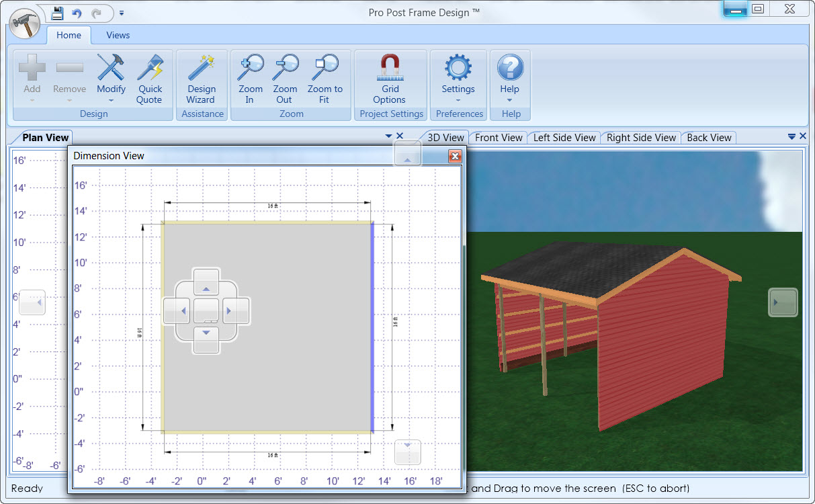This screenshot has height=504, width=815.
Task: Click the save disk icon in the title bar
Action: click(58, 13)
